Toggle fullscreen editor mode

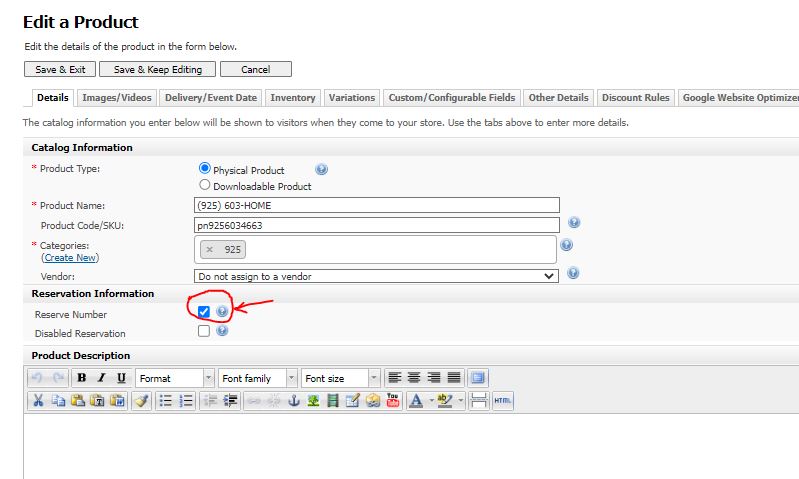(477, 378)
